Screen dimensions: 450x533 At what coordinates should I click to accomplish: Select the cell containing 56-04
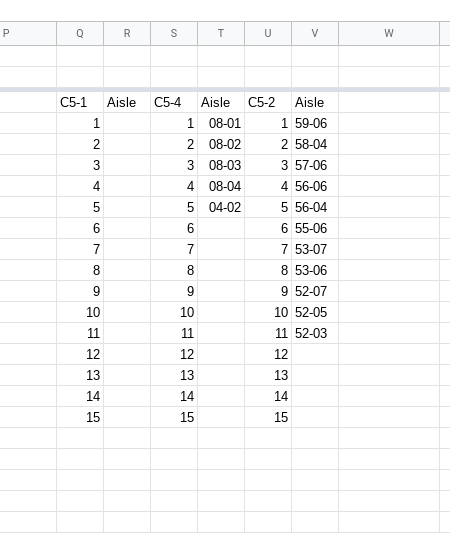click(x=315, y=207)
